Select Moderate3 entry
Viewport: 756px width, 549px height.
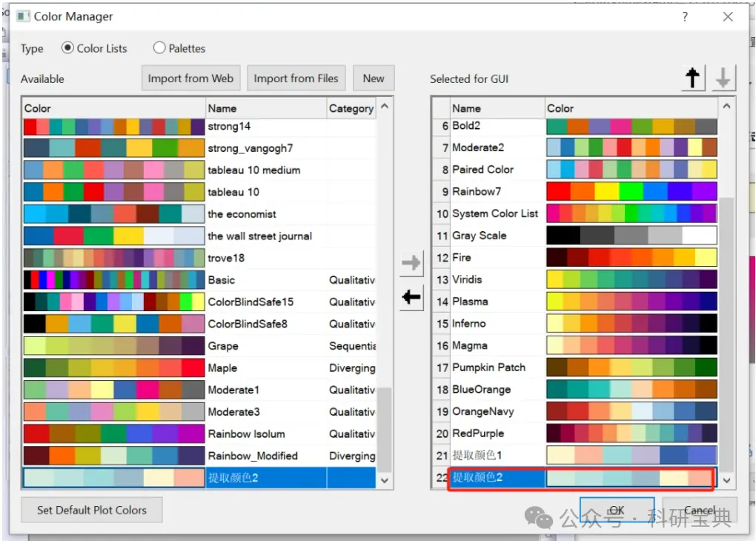[233, 412]
